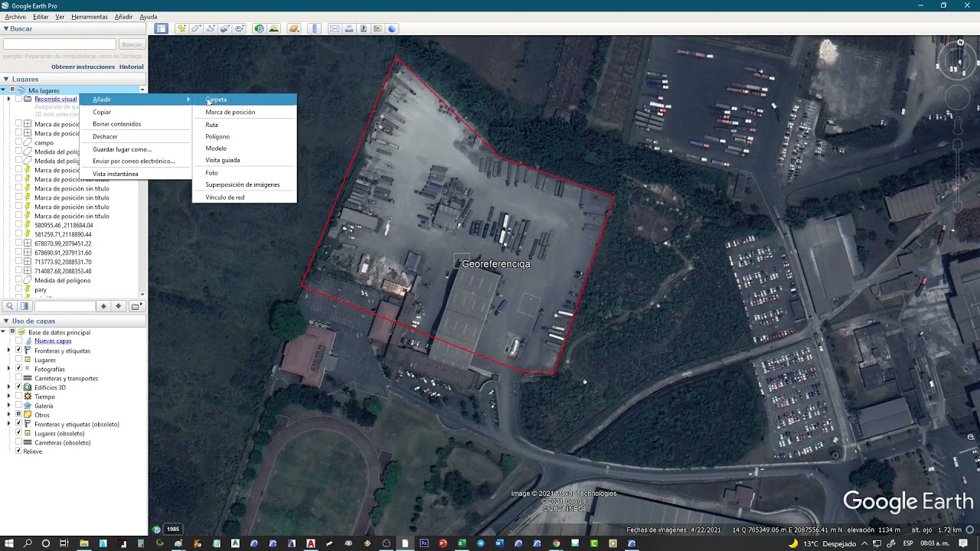Expand the Otros layer node

(9, 415)
